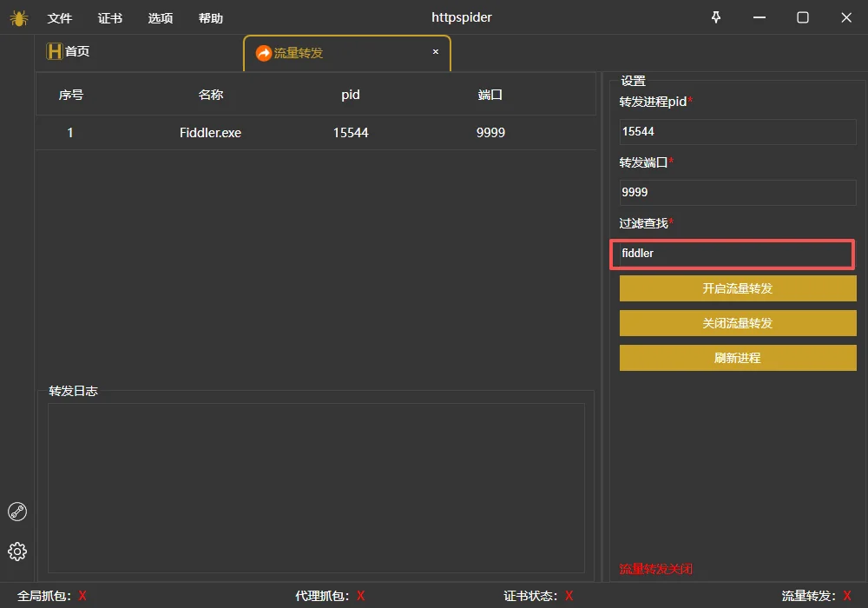Click the 名称 column header
This screenshot has height=608, width=868.
pos(211,95)
